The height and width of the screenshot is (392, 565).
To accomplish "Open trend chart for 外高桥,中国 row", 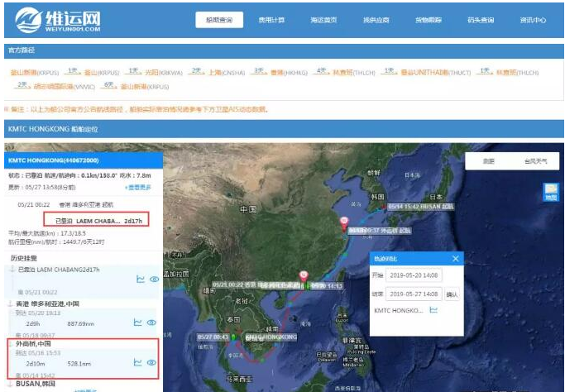I will tap(137, 362).
